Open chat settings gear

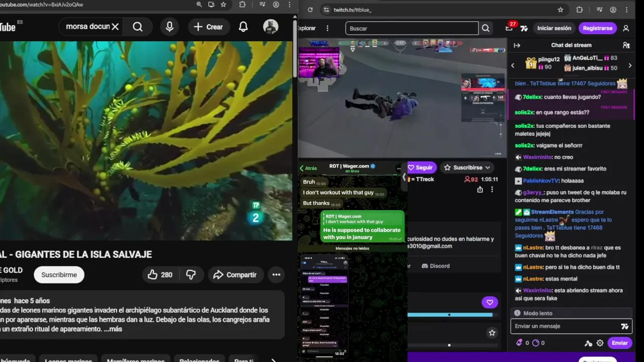pyautogui.click(x=600, y=343)
